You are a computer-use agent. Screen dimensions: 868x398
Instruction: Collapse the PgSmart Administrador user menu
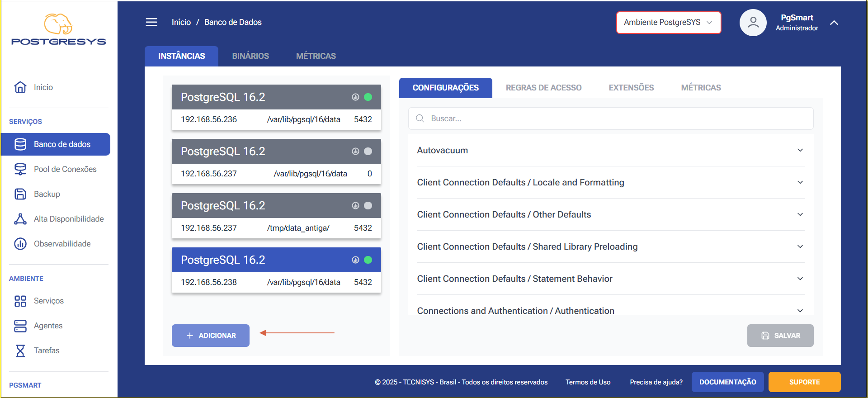click(x=834, y=23)
